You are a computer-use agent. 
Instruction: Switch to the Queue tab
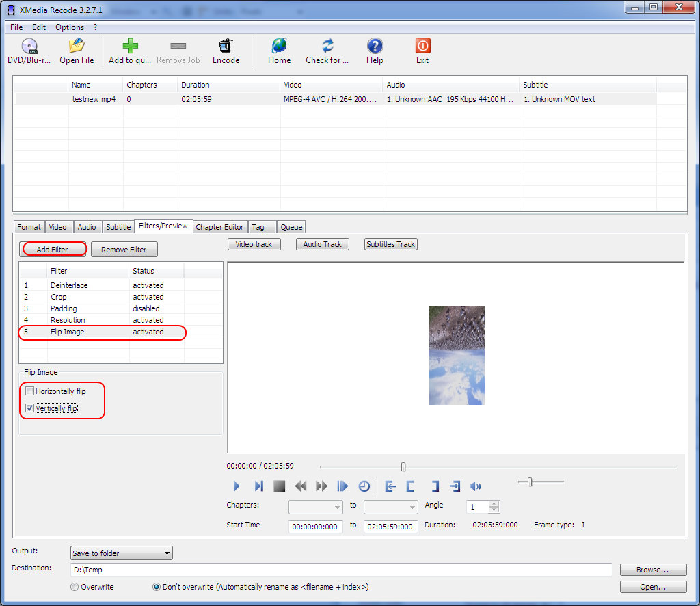point(291,227)
